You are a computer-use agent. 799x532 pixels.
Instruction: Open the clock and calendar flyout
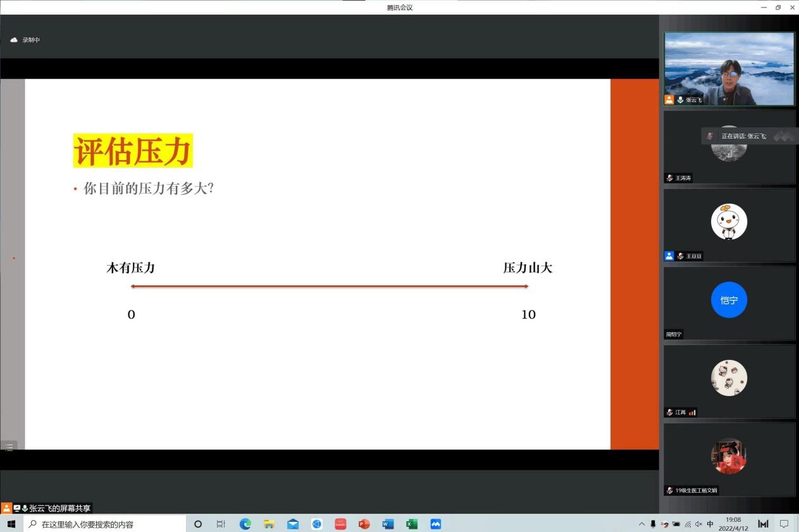coord(733,524)
